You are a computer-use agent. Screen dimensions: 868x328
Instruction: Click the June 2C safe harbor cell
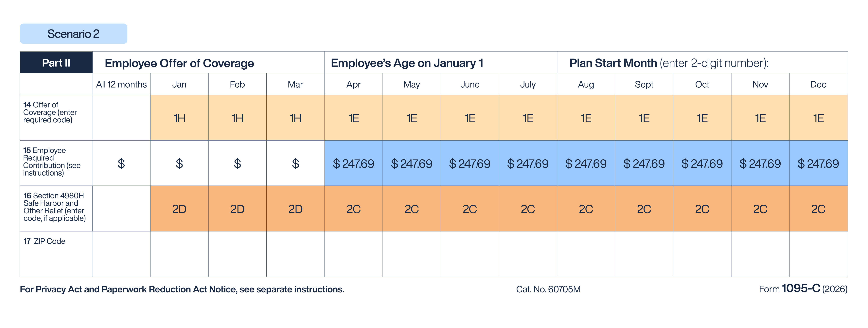[470, 209]
